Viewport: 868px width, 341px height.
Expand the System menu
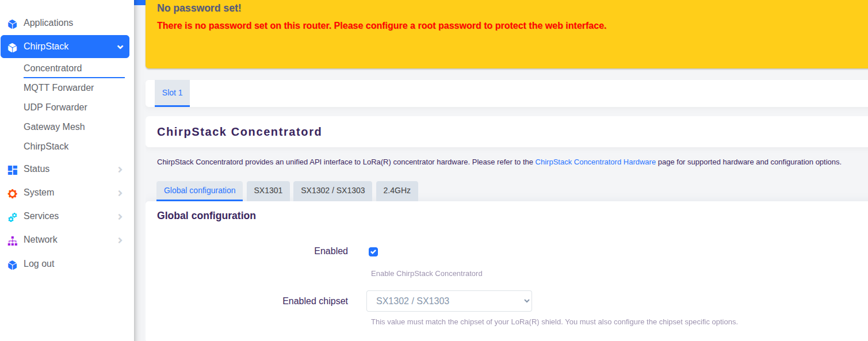point(120,193)
